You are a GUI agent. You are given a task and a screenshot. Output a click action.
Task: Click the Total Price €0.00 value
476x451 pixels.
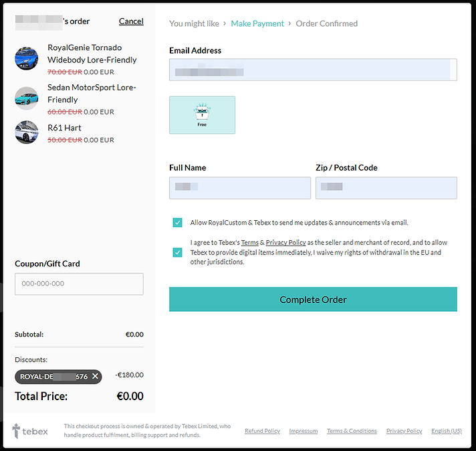tap(130, 396)
